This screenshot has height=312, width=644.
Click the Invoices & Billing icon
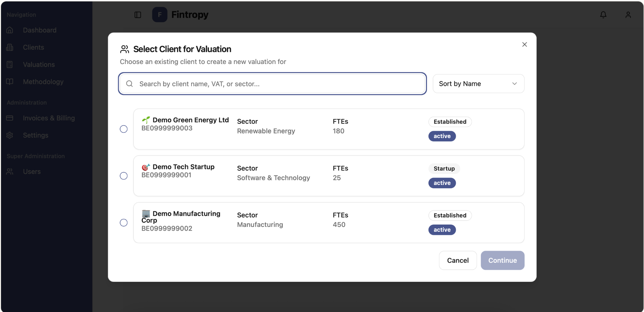[10, 118]
